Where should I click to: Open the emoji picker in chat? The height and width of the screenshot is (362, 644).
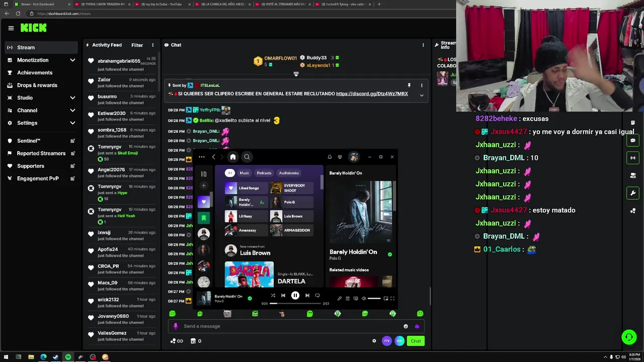point(406,326)
